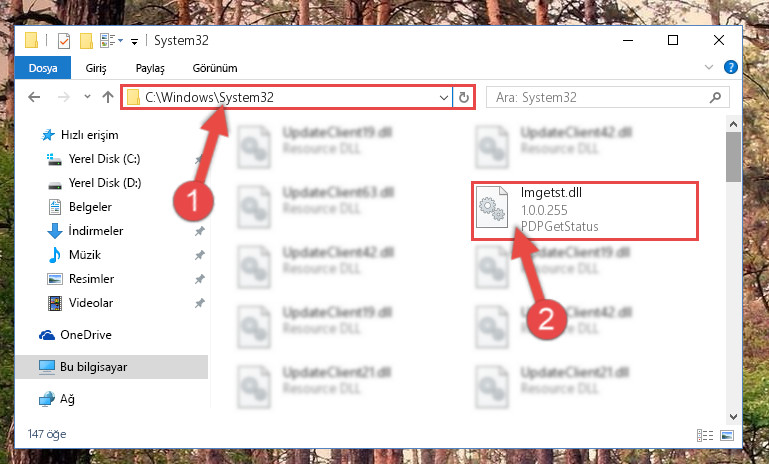769x464 pixels.
Task: Open the blue Help question mark icon
Action: (x=731, y=67)
